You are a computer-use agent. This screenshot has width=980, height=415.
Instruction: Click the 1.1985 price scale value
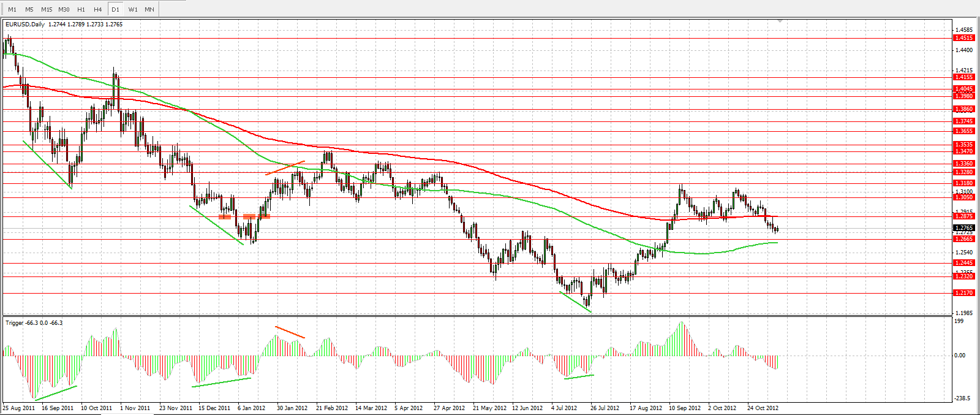click(964, 313)
